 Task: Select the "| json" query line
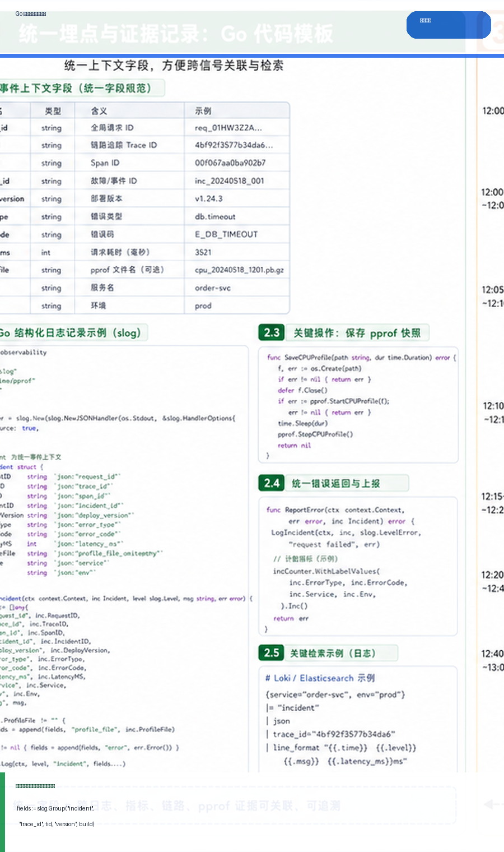click(x=278, y=721)
